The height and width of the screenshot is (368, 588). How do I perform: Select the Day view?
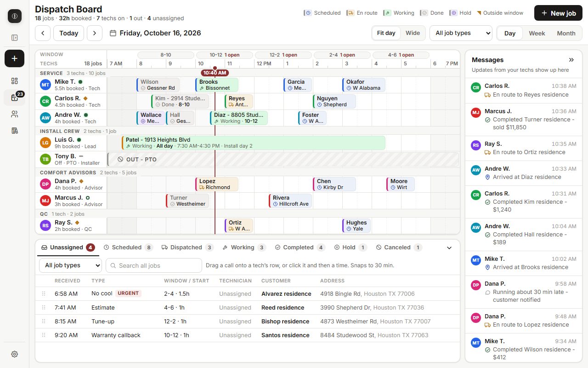510,33
